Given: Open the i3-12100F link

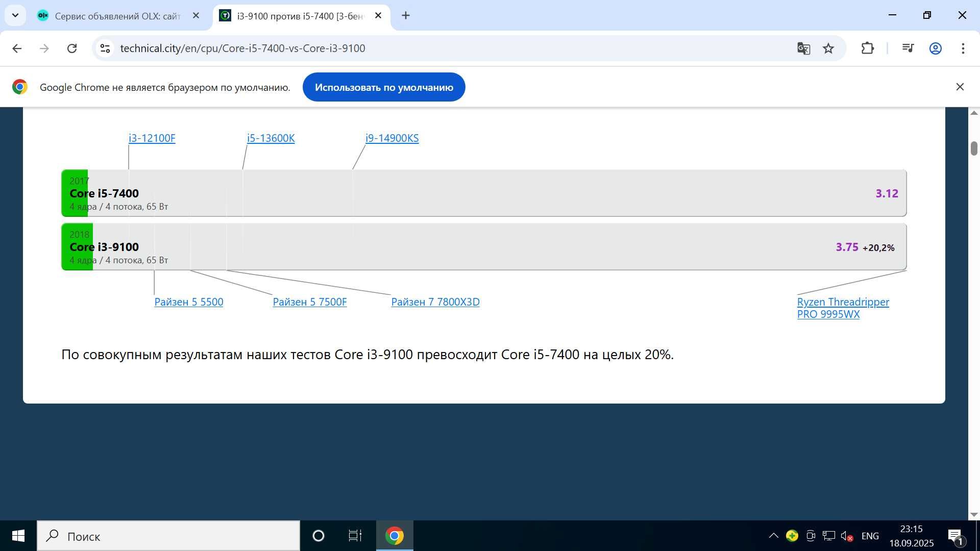Looking at the screenshot, I should pos(152,138).
